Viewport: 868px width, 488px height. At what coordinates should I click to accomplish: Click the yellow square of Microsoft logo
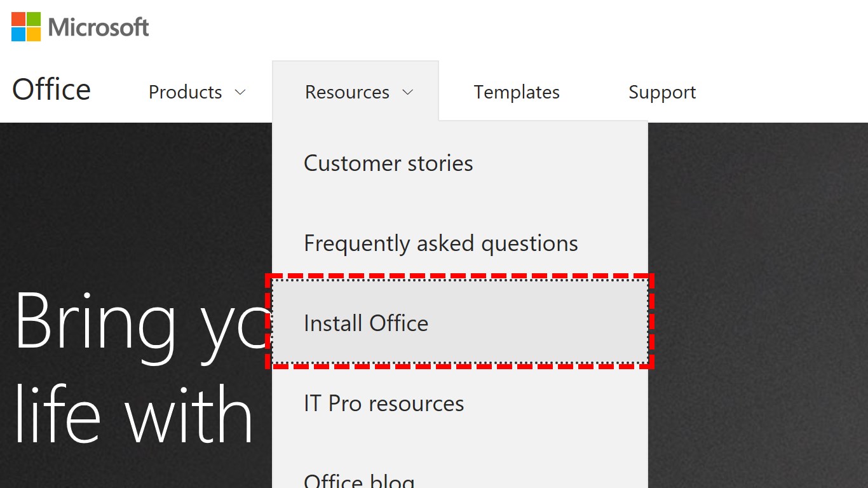coord(34,34)
